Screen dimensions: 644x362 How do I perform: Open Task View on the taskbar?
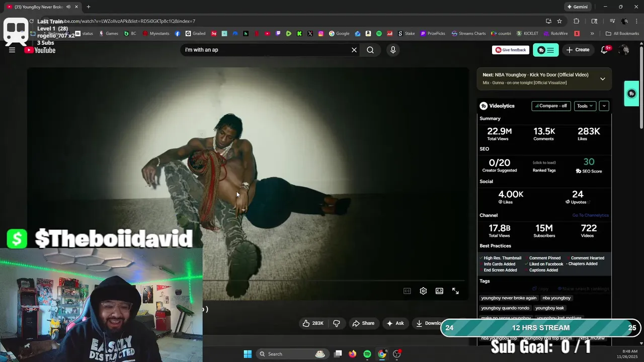338,354
